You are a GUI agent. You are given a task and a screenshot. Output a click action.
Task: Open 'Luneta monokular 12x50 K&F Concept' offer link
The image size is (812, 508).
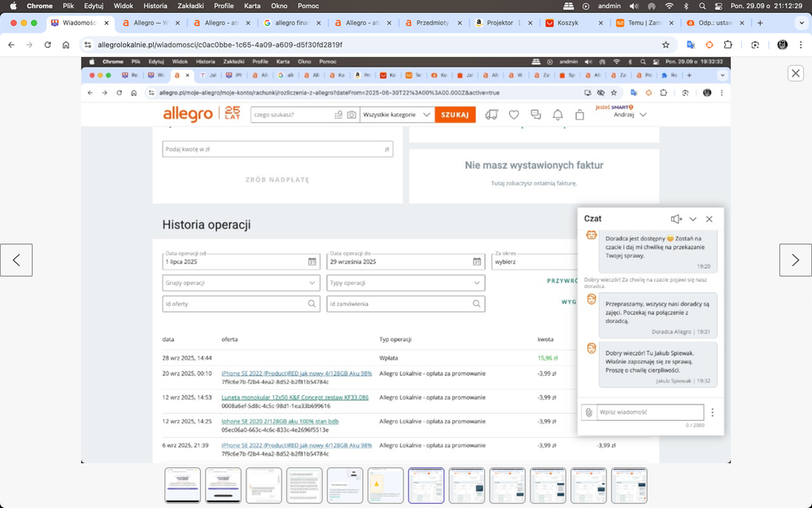(295, 397)
